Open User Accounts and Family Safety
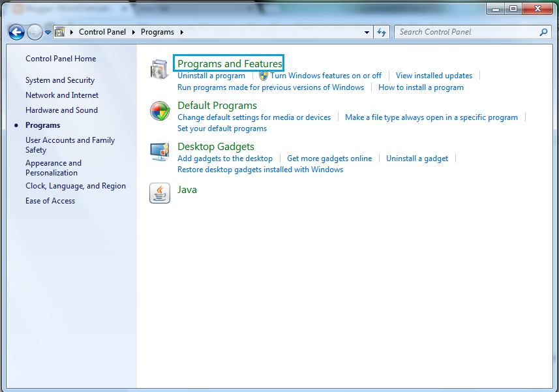 (x=70, y=145)
